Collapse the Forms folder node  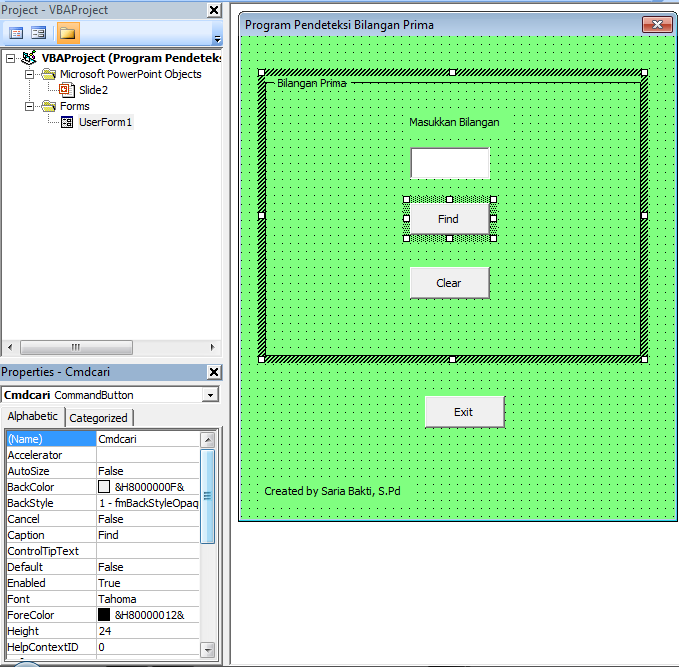pos(29,106)
